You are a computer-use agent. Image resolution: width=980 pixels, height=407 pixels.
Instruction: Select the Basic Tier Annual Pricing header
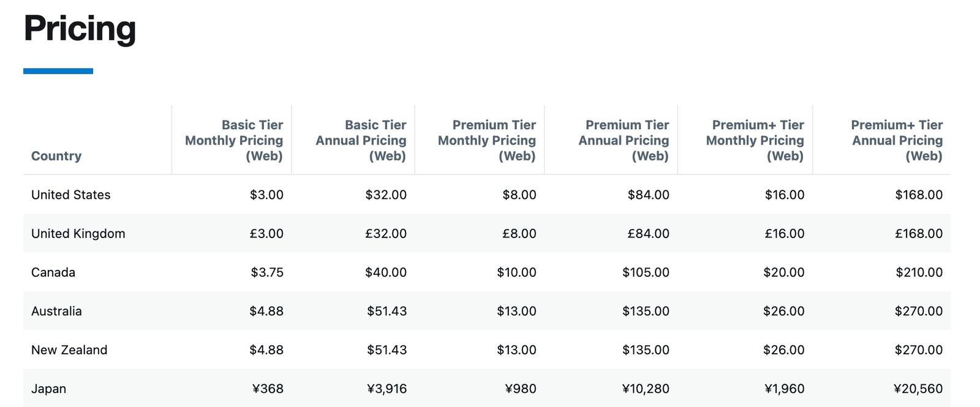pyautogui.click(x=361, y=140)
